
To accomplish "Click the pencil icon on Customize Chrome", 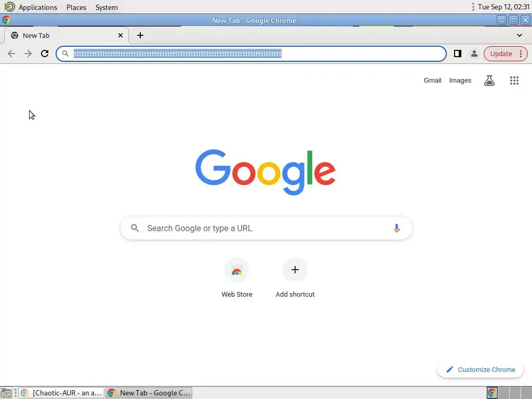I will pyautogui.click(x=449, y=369).
